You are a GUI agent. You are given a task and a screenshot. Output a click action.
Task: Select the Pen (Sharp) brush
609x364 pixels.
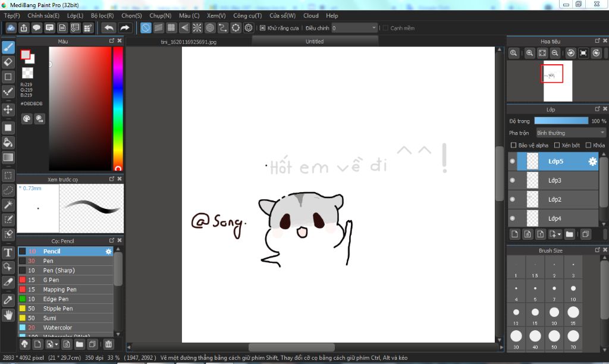65,271
